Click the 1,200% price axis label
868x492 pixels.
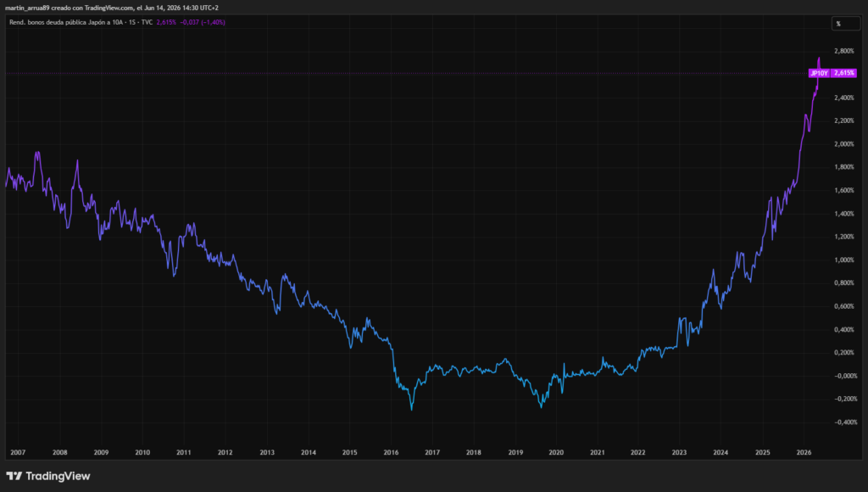[844, 237]
